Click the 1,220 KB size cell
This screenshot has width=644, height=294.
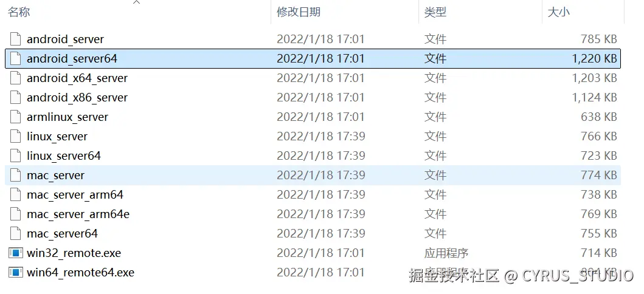(594, 59)
